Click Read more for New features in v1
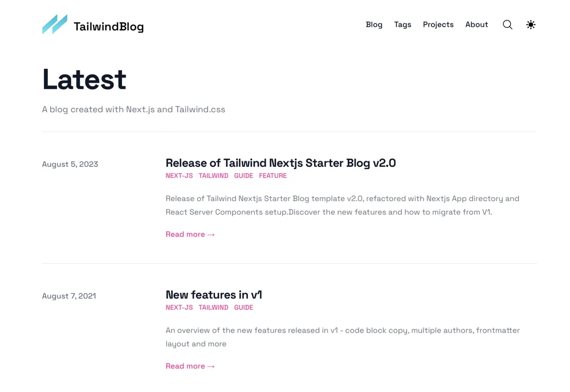 click(x=190, y=366)
